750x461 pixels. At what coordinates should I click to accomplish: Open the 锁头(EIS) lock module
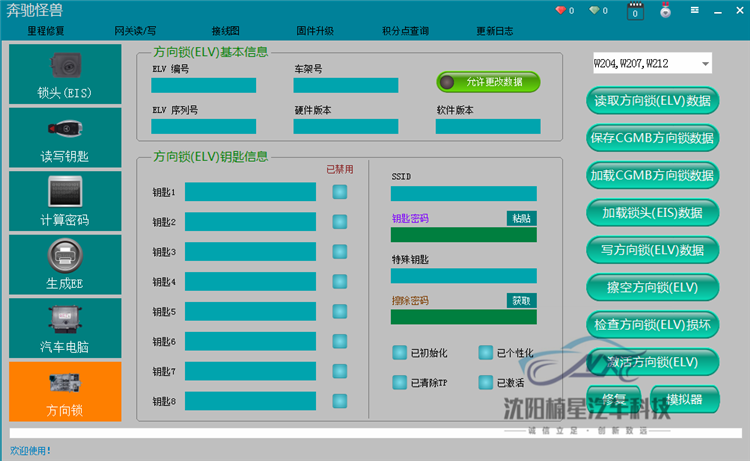pos(65,76)
